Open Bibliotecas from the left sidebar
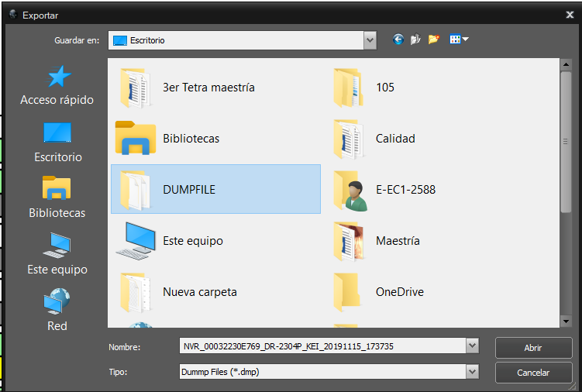582x392 pixels. [57, 197]
